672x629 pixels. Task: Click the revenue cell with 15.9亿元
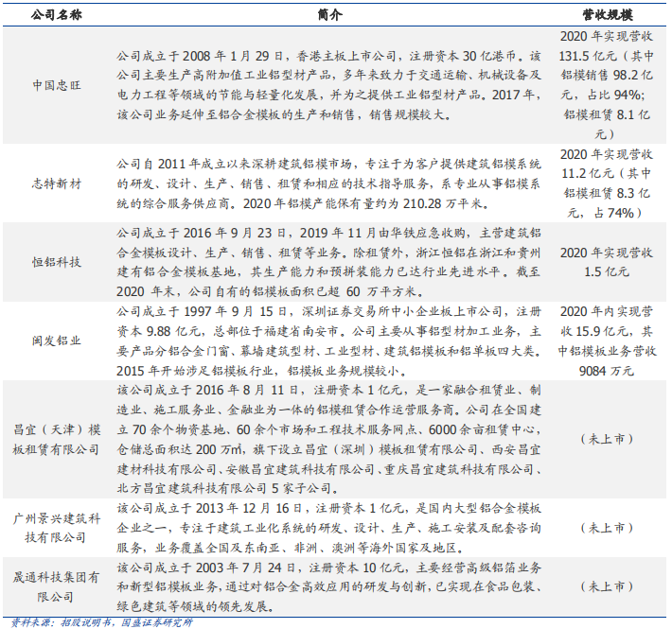607,341
